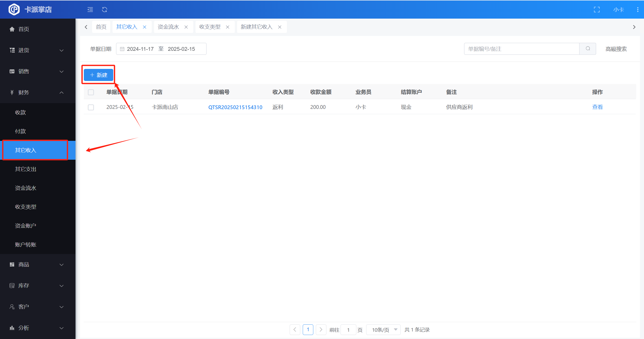Check the select-all checkbox in the table header

[x=91, y=92]
